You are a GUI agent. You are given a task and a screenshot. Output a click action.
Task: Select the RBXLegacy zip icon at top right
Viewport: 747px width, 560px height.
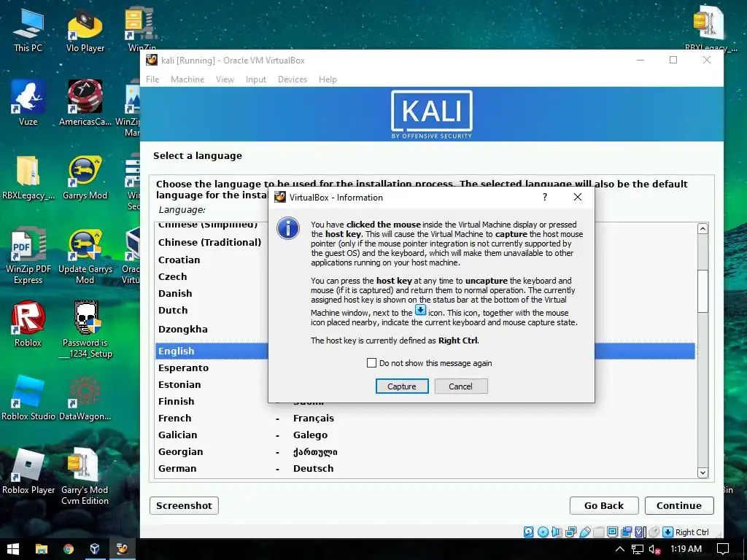click(x=711, y=28)
